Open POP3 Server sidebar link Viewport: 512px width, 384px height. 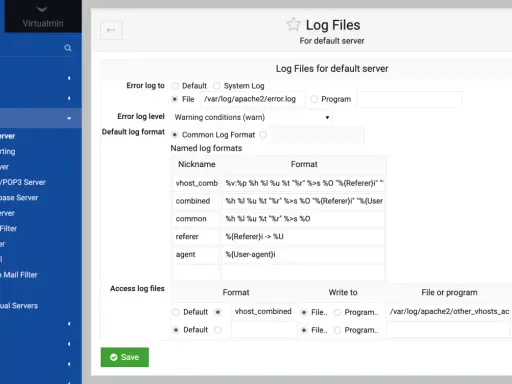pyautogui.click(x=23, y=182)
